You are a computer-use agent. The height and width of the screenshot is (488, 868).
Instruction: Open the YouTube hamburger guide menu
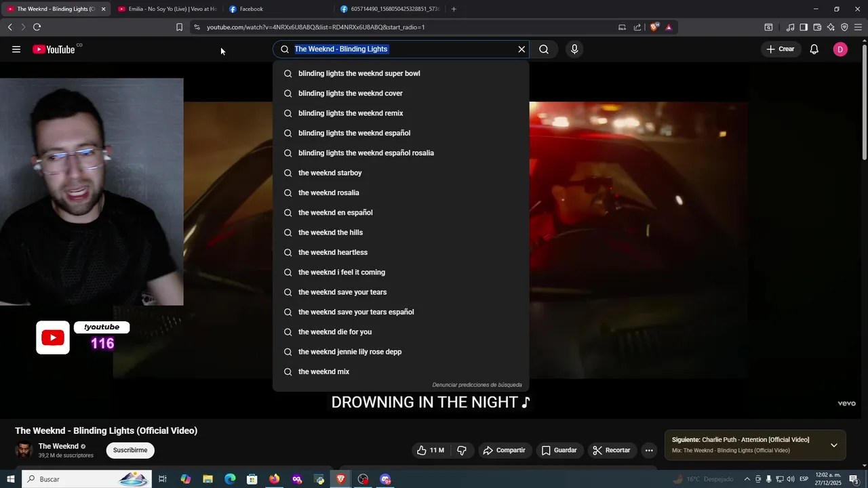point(16,49)
